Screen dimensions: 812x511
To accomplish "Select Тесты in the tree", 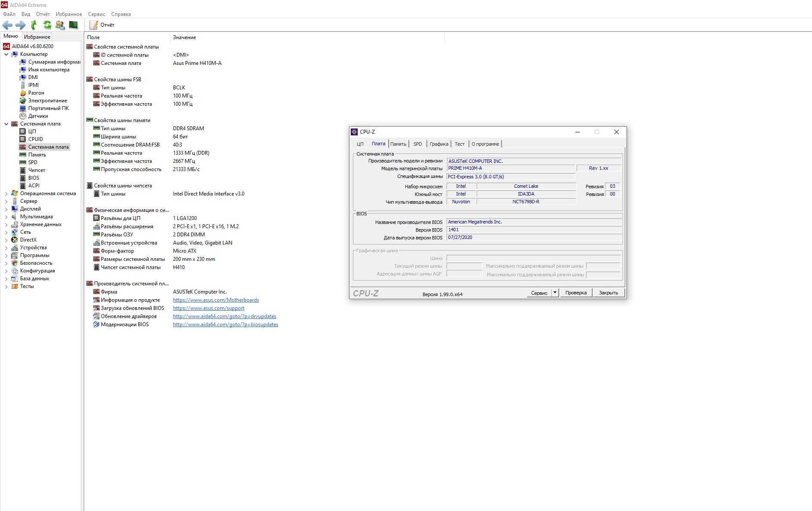I will click(x=27, y=286).
